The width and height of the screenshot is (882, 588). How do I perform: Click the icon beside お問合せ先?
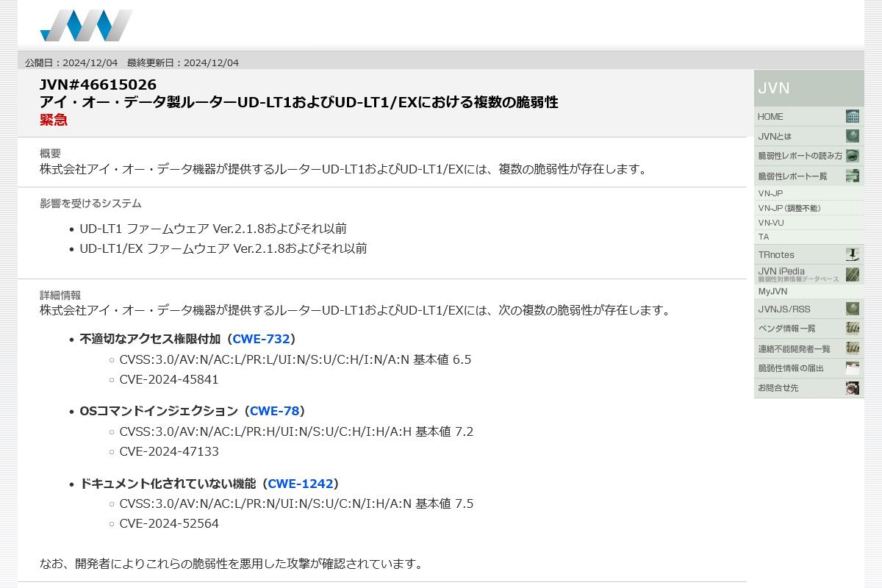(853, 387)
